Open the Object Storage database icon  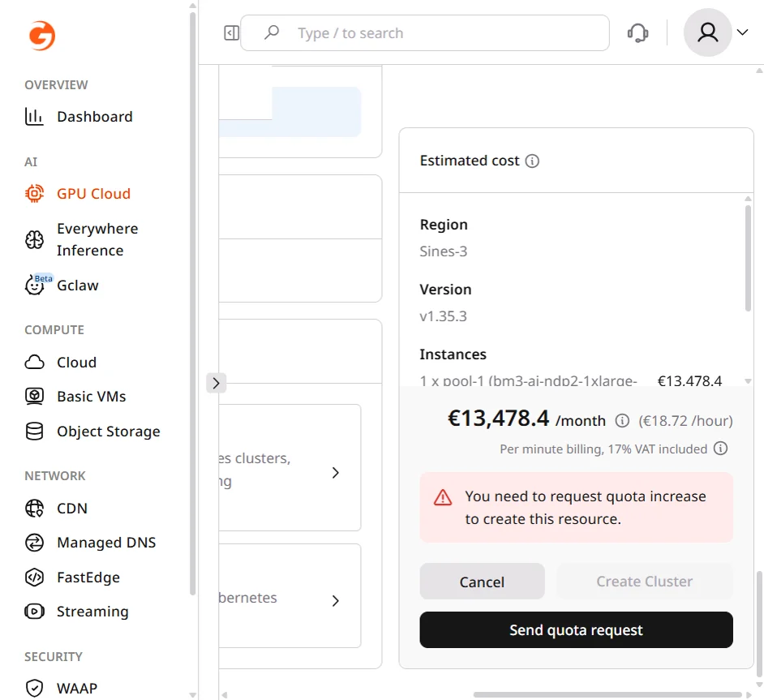point(34,431)
